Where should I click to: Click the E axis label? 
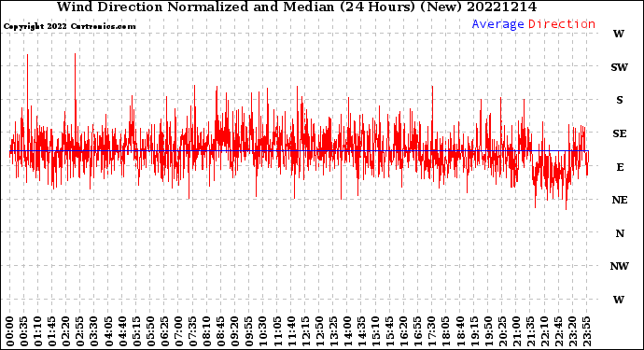pos(620,167)
